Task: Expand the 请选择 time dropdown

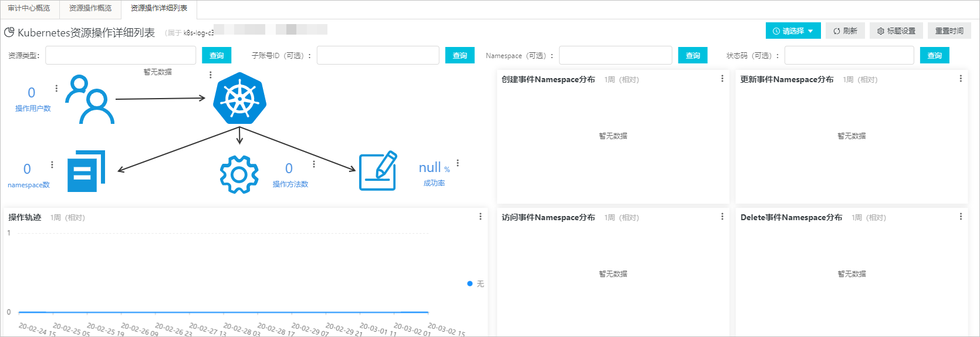Action: [x=793, y=31]
